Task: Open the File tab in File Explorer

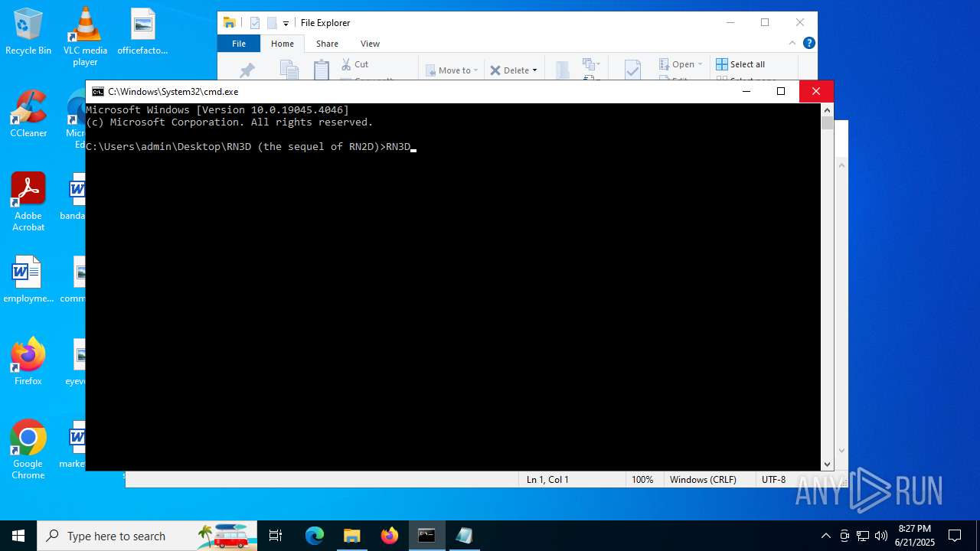Action: click(239, 44)
